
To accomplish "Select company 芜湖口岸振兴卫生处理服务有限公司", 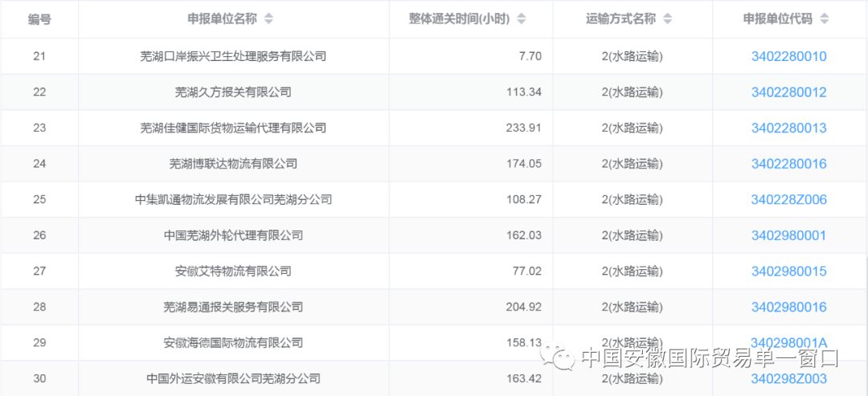I will [233, 56].
